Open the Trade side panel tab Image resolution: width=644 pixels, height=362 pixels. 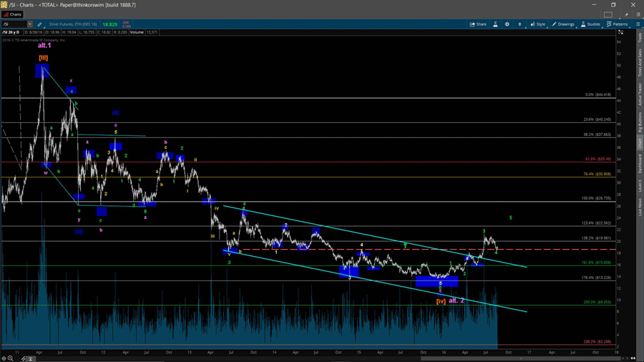click(640, 36)
